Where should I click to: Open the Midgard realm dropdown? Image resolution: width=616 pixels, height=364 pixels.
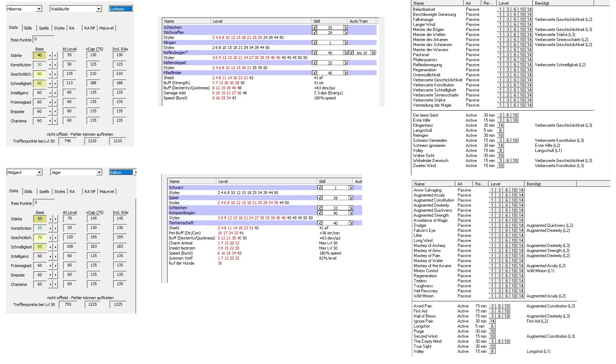click(x=39, y=172)
